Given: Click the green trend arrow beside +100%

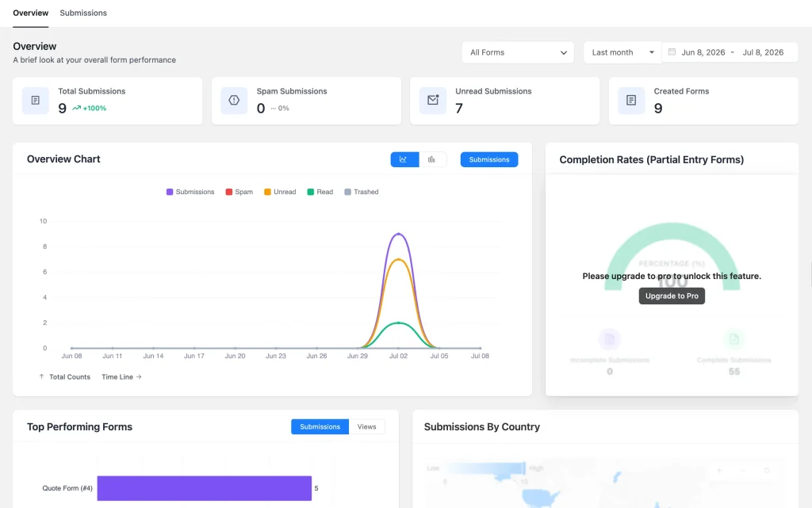Looking at the screenshot, I should point(77,108).
